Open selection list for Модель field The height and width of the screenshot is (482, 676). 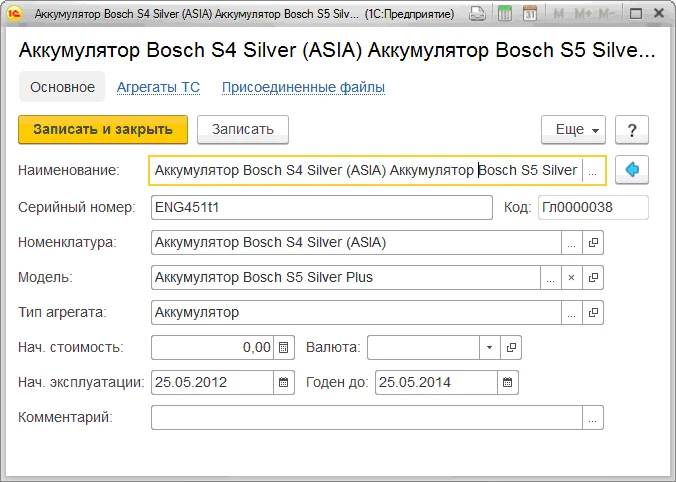click(551, 277)
